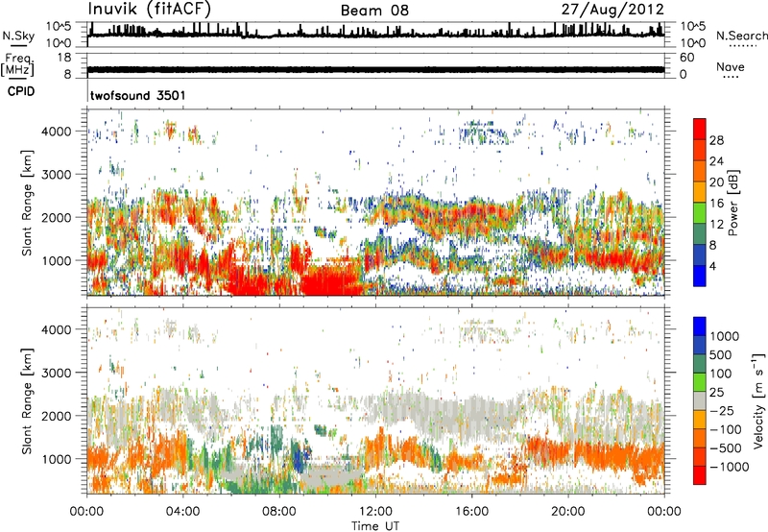Screen dimensions: 768x532
Task: Click the '-1000' tick on velocity colorbar
Action: point(729,467)
